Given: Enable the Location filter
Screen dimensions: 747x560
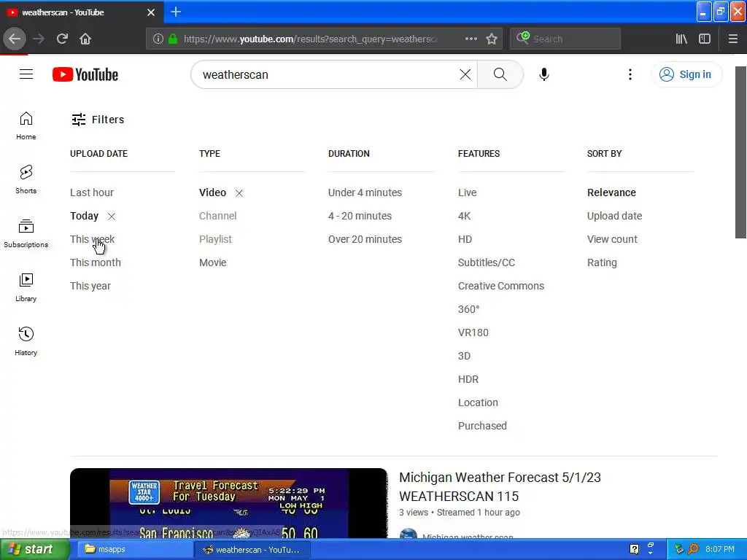Looking at the screenshot, I should (x=478, y=402).
